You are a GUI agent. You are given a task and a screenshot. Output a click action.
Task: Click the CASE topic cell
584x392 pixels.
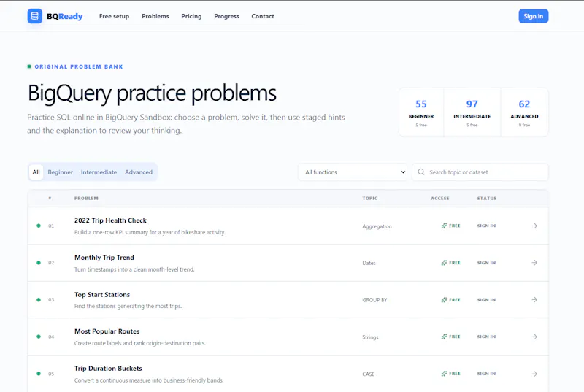[x=369, y=374]
